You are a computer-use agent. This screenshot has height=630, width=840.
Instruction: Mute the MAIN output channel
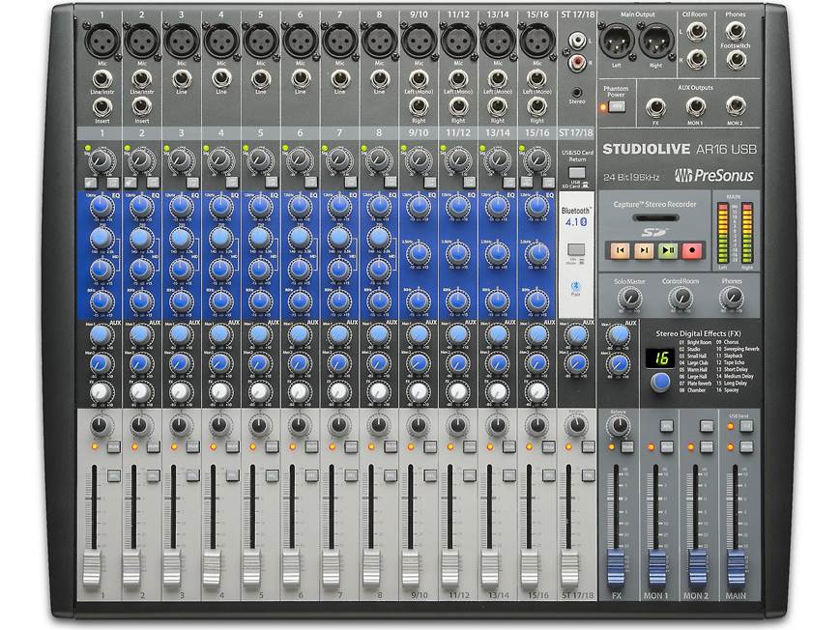pos(746,446)
